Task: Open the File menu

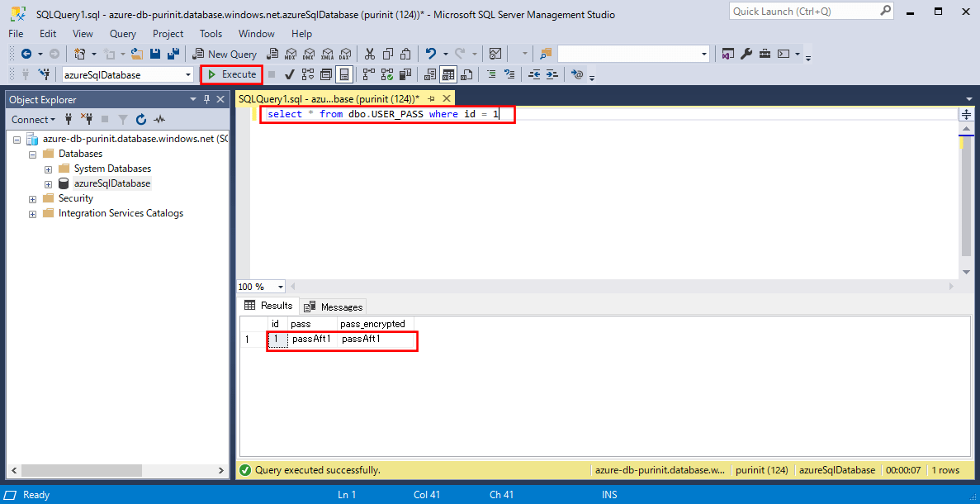Action: click(17, 34)
